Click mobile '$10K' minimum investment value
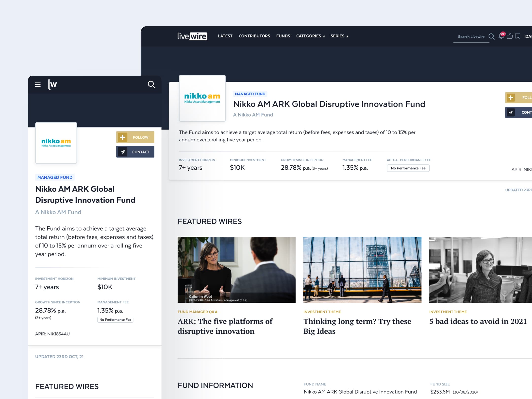The image size is (532, 399). 105,287
